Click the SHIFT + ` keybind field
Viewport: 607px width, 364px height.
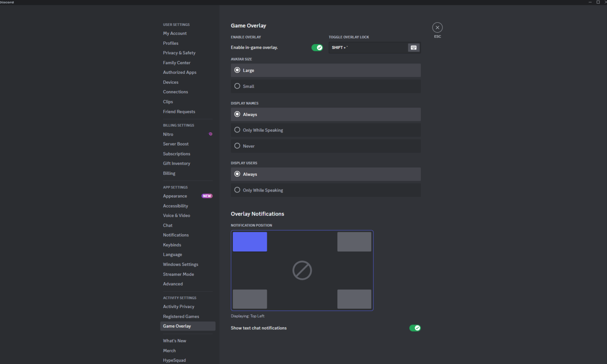(375, 47)
